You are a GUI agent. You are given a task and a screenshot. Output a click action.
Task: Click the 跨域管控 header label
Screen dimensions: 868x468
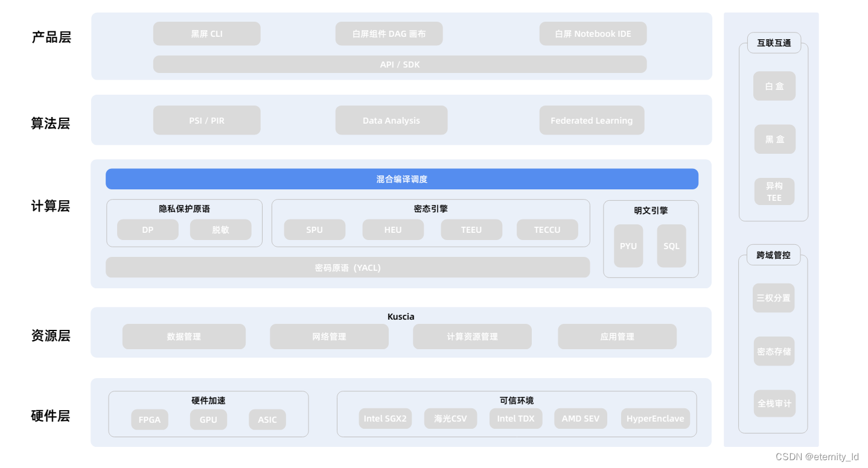tap(773, 255)
